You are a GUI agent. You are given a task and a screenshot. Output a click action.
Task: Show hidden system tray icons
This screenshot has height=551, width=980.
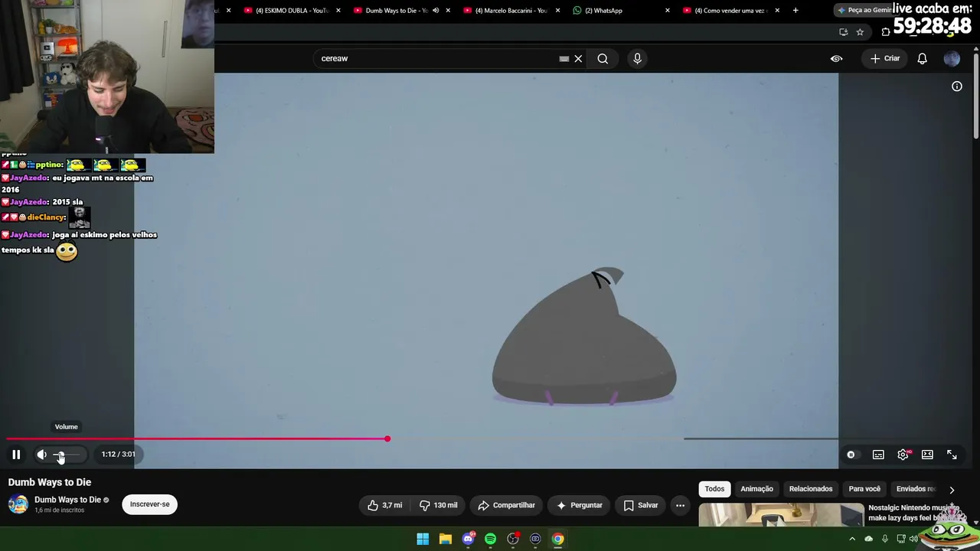[851, 539]
